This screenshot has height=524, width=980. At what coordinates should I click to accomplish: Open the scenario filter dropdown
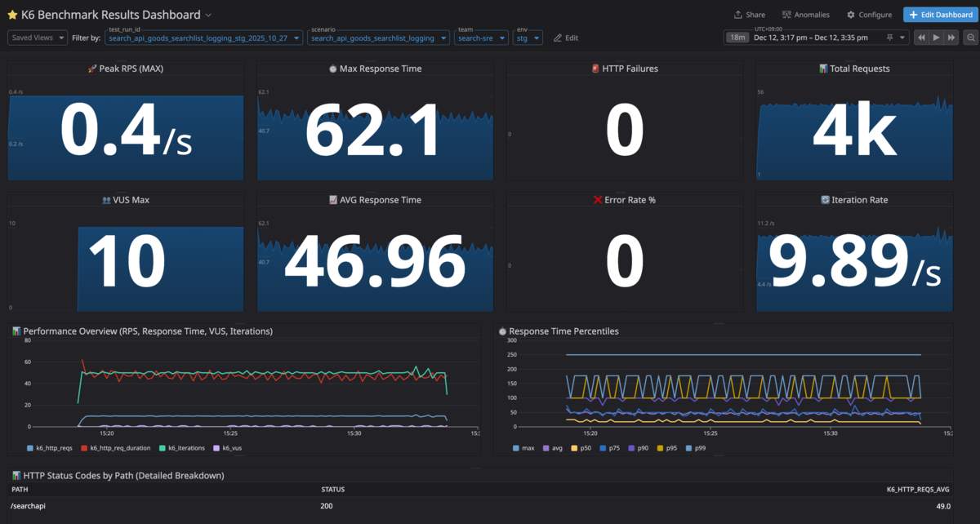[378, 38]
